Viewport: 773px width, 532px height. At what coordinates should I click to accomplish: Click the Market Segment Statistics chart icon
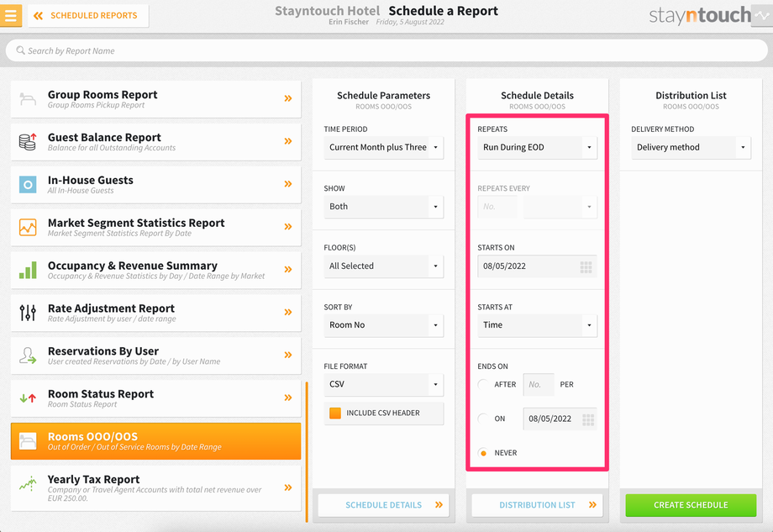[x=28, y=227]
